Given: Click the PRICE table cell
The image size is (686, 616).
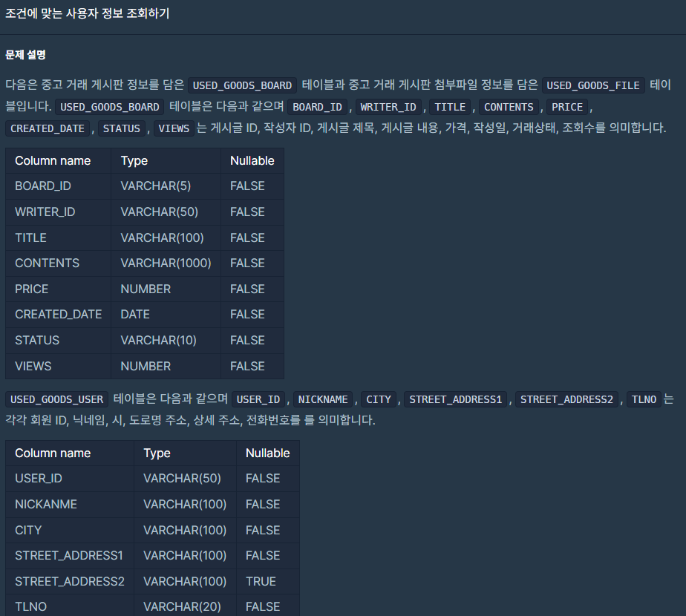Looking at the screenshot, I should coord(58,289).
